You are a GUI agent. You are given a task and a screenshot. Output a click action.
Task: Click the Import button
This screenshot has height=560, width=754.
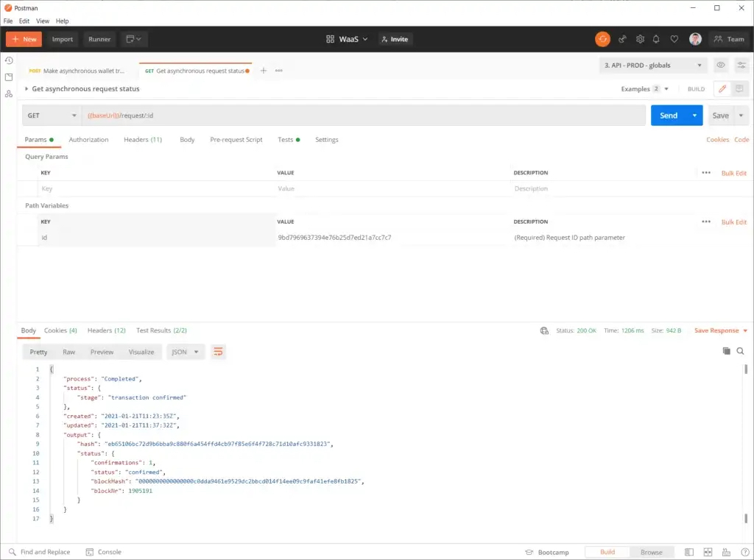(63, 39)
